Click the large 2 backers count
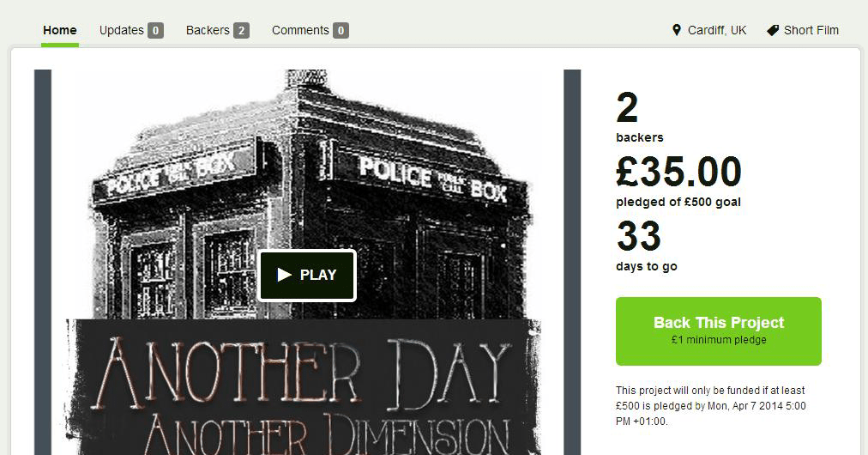The height and width of the screenshot is (455, 868). click(x=627, y=108)
